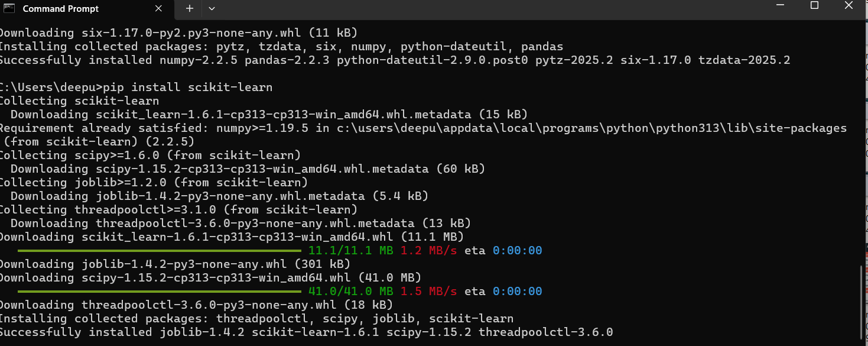Viewport: 868px width, 346px height.
Task: Click the 'Downloading joblib-1.4.2-py3-none-any.whl (301 kB)' line
Action: 175,264
